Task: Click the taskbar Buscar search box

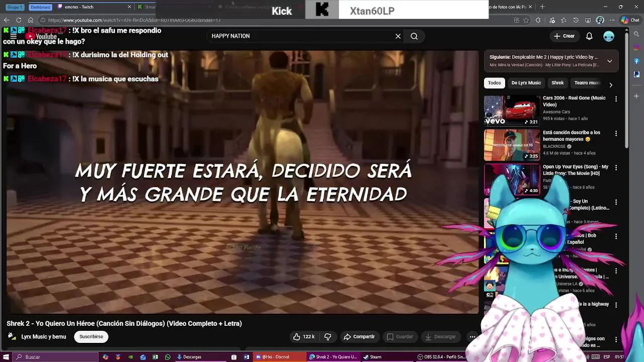Action: tap(55, 357)
